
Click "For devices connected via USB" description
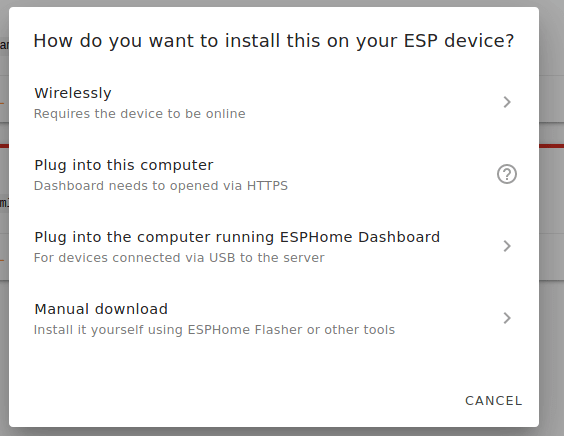(x=179, y=258)
